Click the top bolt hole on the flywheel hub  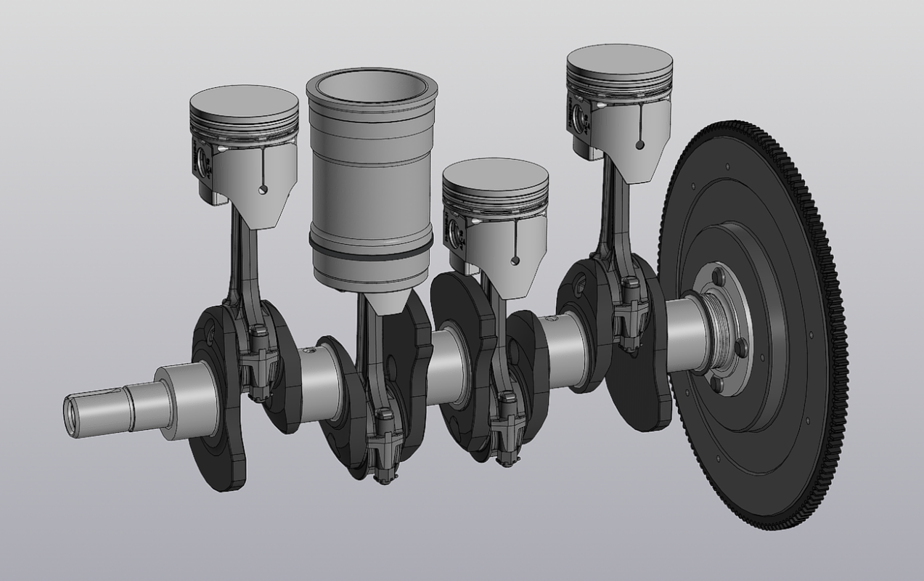pyautogui.click(x=718, y=277)
